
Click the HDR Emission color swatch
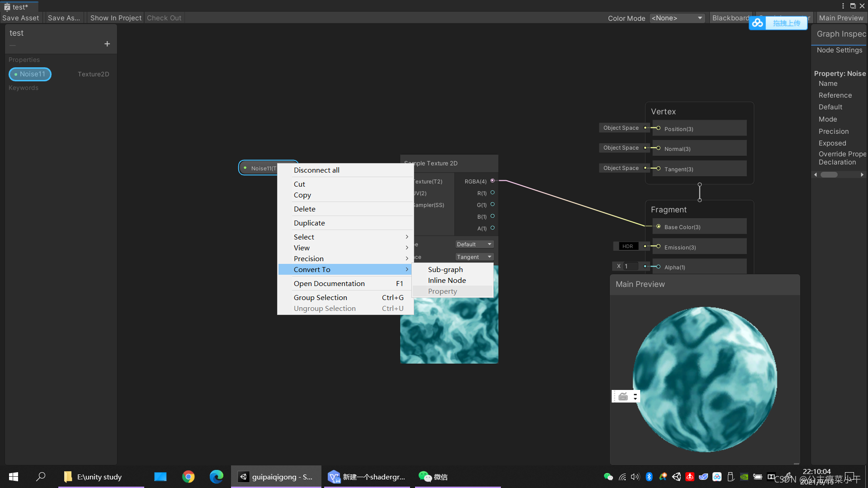(x=627, y=246)
